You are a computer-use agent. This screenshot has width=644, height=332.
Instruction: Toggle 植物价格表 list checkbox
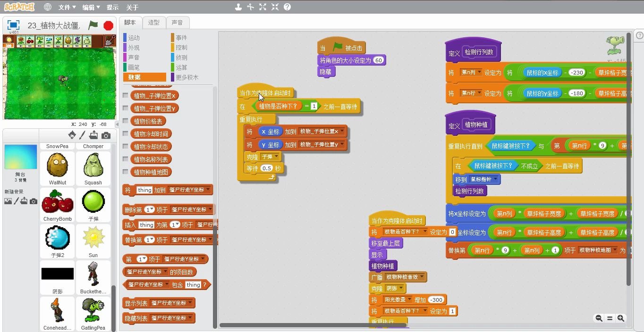(125, 121)
